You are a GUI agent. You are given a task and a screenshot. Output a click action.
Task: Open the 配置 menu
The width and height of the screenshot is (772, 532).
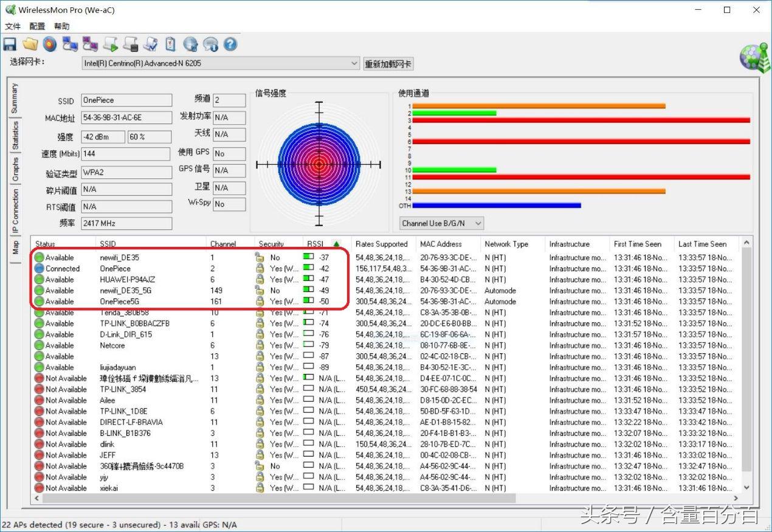pos(37,26)
